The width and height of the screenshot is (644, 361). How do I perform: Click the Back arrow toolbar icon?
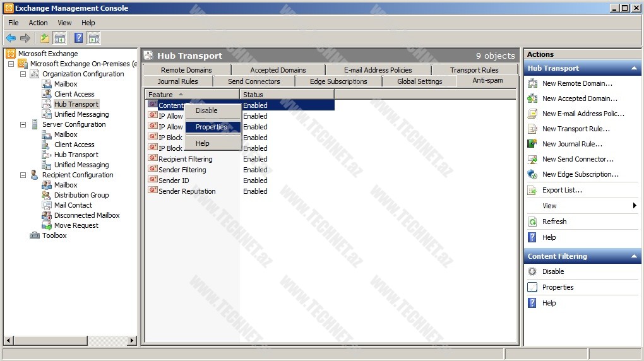[x=11, y=38]
